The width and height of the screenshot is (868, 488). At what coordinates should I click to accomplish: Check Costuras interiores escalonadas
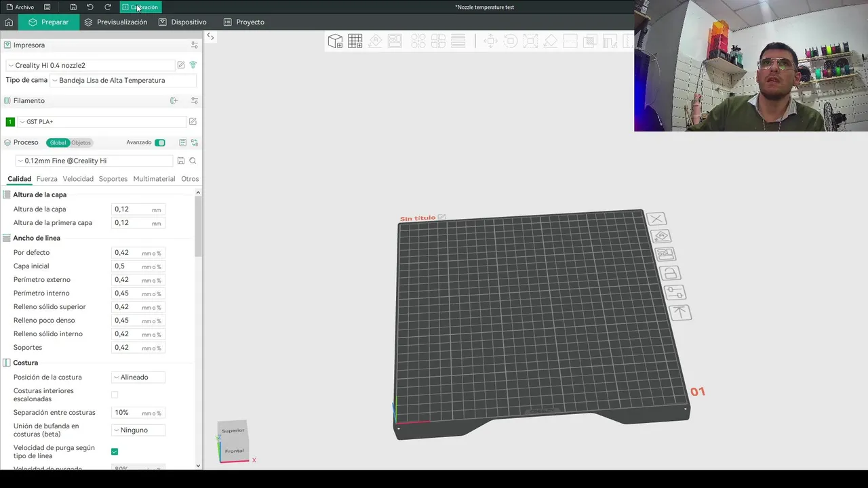coord(115,394)
